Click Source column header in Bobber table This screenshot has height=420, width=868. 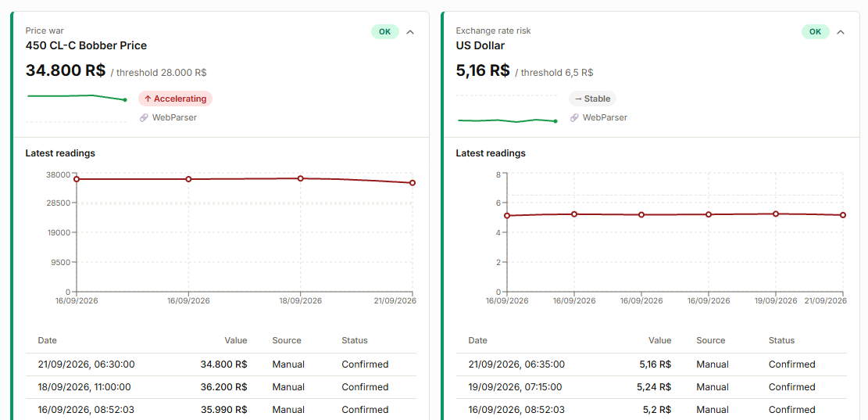point(287,340)
